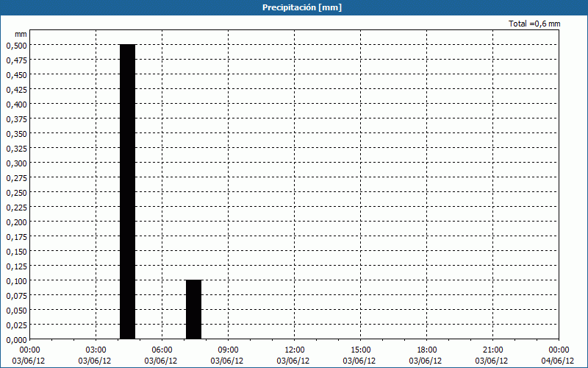Click the 0,150 y-axis value
Viewport: 588px width, 368px height.
coord(17,252)
